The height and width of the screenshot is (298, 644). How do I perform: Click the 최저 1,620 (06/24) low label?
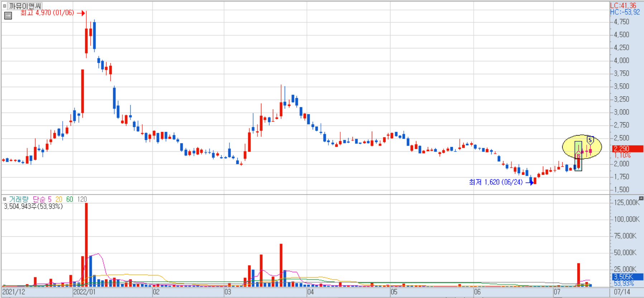496,182
